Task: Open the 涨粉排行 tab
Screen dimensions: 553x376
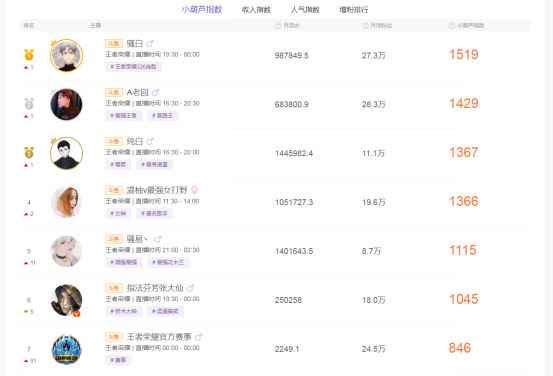Action: coord(354,10)
